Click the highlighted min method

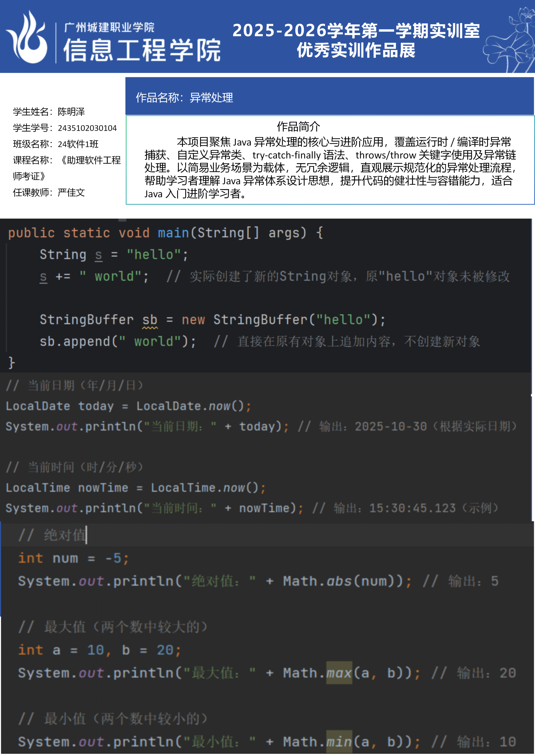click(339, 742)
